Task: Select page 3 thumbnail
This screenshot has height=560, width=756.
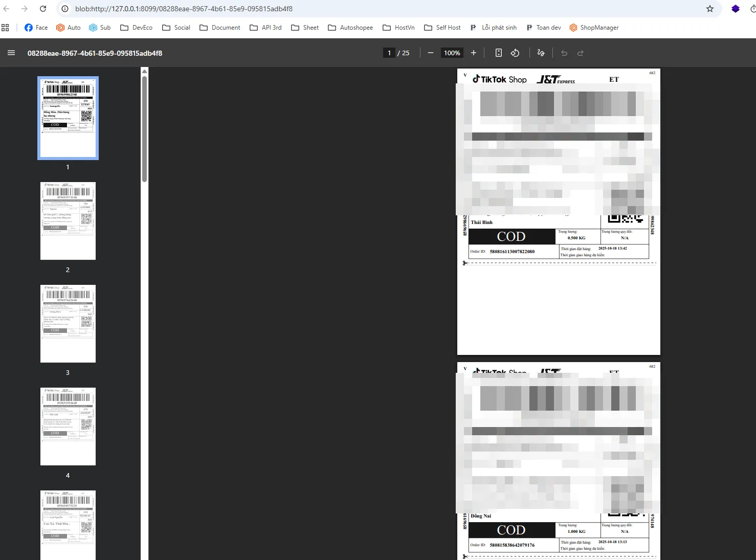Action: (68, 324)
